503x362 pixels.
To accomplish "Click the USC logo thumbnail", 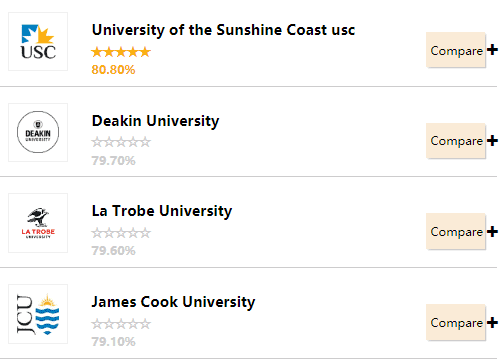I will (38, 42).
